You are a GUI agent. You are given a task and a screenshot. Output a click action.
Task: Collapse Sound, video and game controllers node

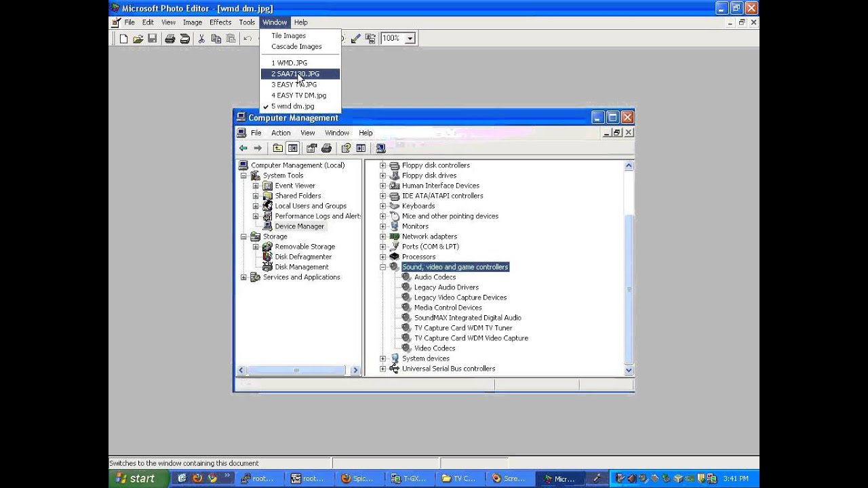coord(382,267)
